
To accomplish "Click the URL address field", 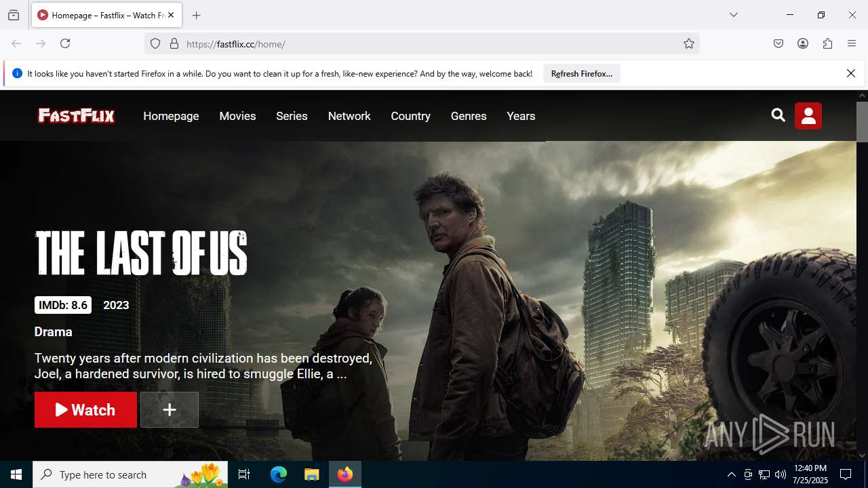I will tap(420, 43).
